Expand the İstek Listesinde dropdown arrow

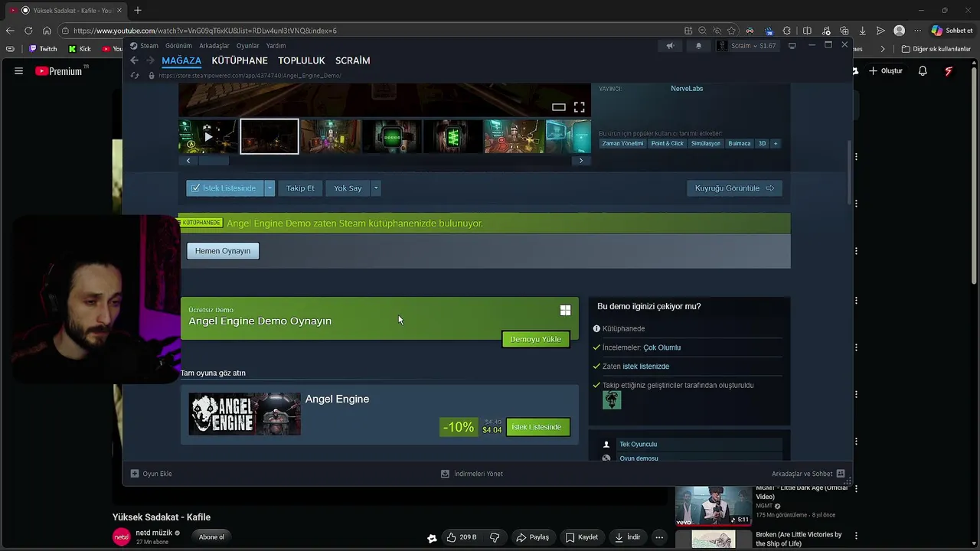[269, 188]
